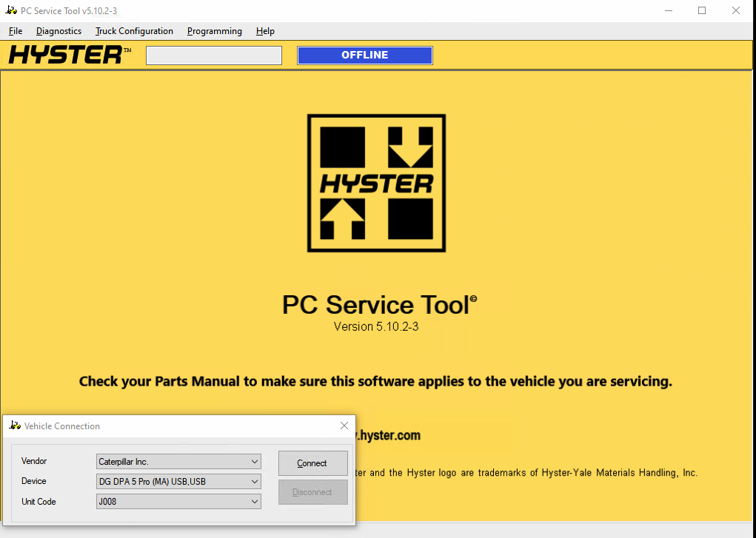Close the Vehicle Connection dialog

pyautogui.click(x=344, y=426)
